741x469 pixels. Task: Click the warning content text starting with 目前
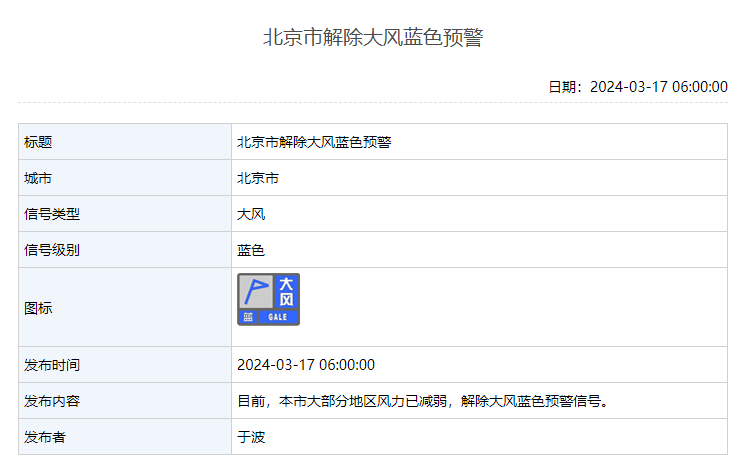423,401
